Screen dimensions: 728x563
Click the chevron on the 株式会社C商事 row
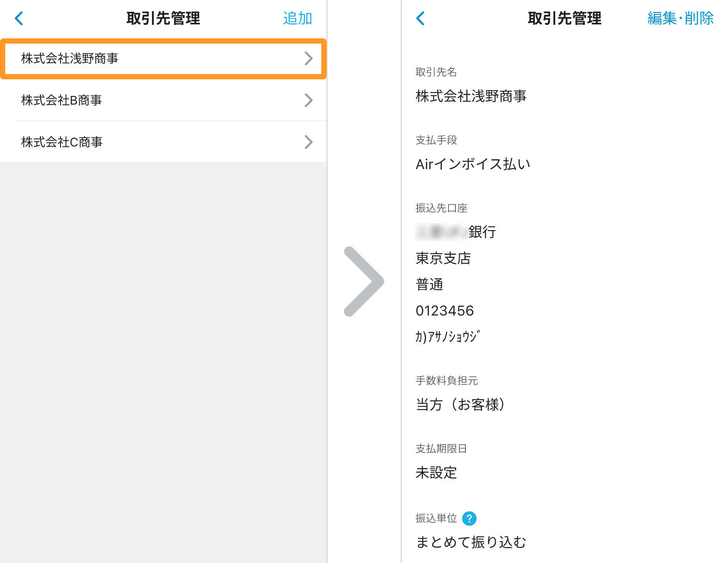tap(309, 142)
